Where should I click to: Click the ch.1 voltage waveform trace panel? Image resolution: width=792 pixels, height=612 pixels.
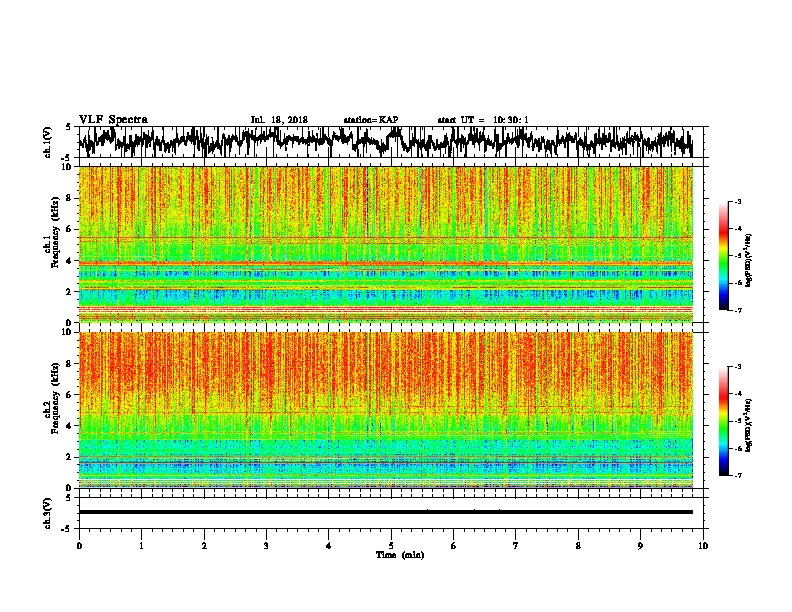pyautogui.click(x=390, y=142)
